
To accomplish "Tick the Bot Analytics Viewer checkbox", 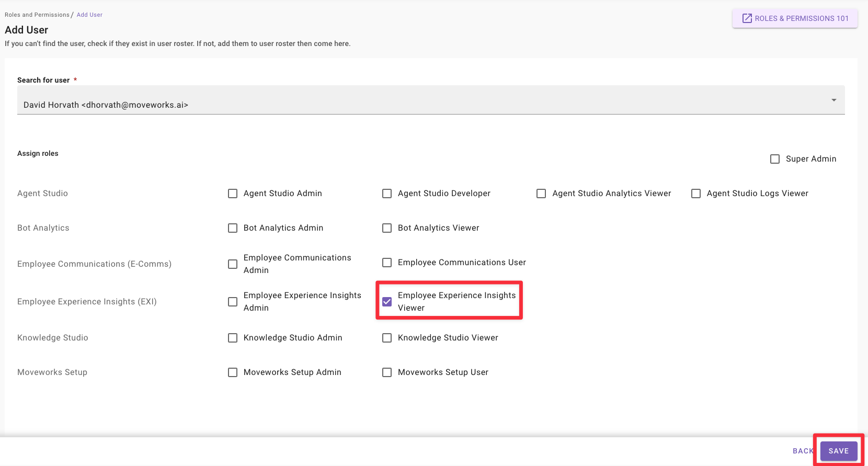I will click(x=387, y=228).
